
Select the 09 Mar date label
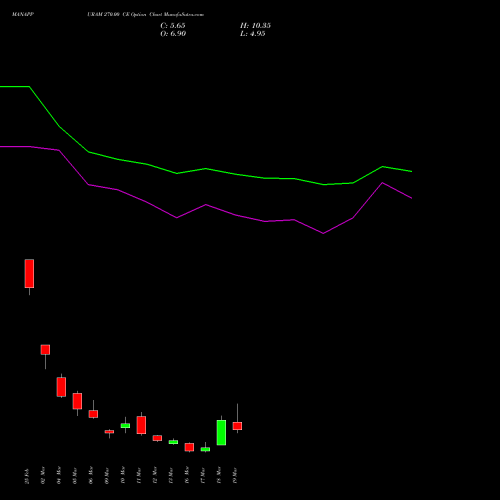point(107,475)
